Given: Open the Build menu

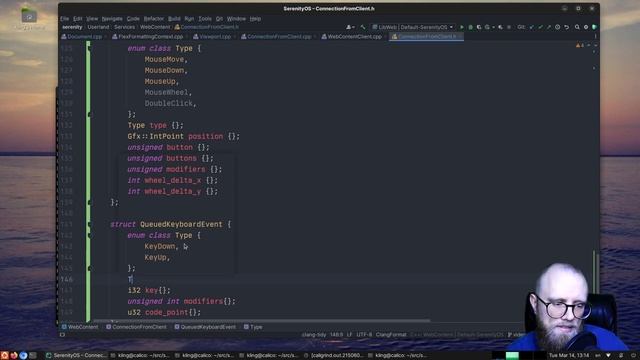Looking at the screenshot, I should point(174,19).
